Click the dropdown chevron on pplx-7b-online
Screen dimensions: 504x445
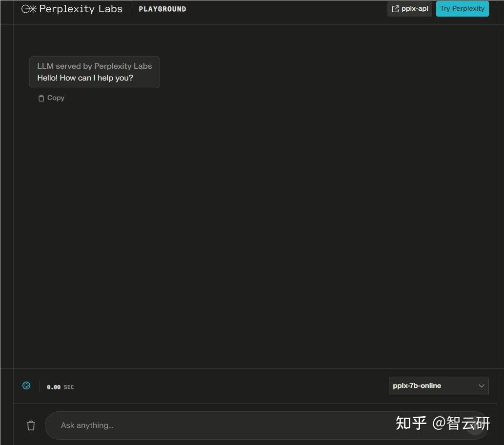[481, 386]
